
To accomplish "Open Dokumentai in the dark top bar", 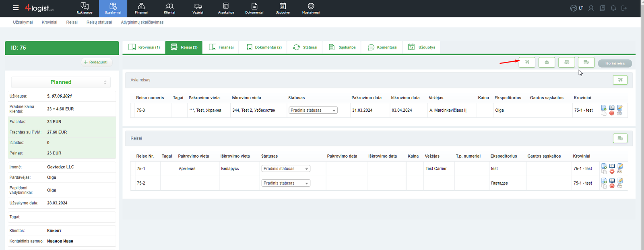I will [254, 8].
